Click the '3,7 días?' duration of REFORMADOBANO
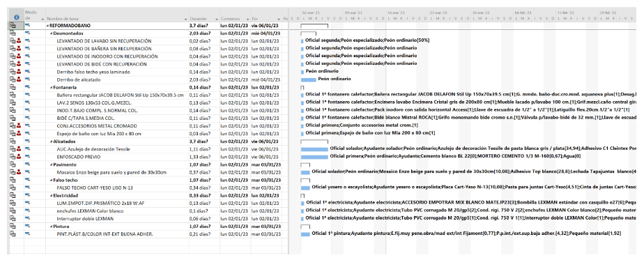This screenshot has height=260, width=644. click(x=199, y=26)
